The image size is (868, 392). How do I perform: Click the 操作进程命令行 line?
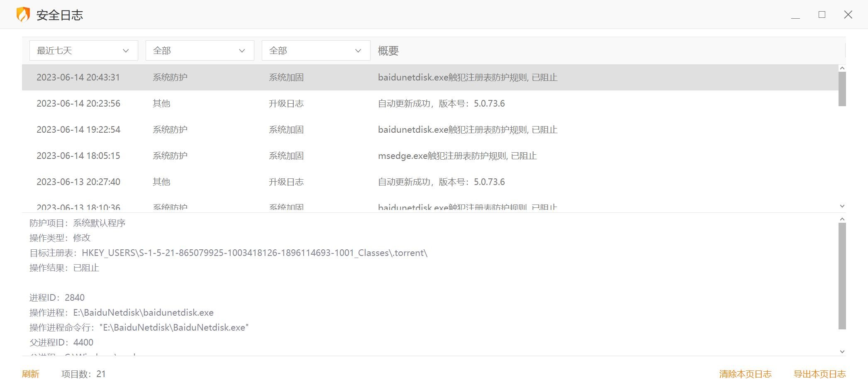(x=139, y=327)
